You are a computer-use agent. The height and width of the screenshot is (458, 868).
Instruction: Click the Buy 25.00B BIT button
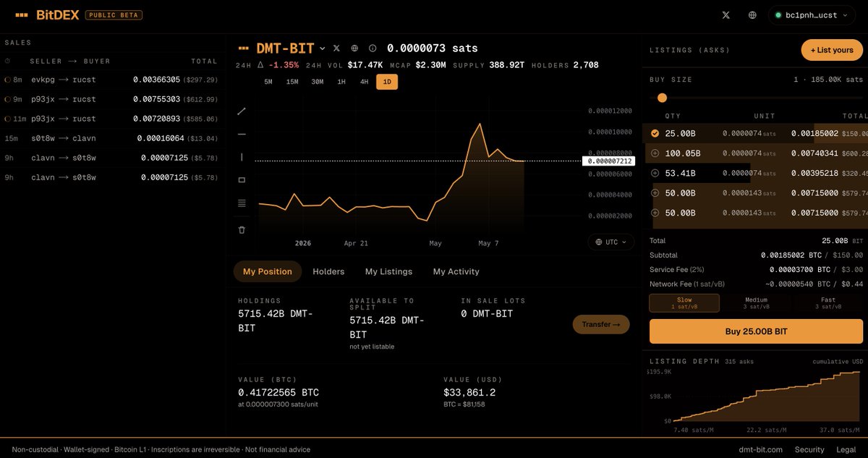pos(756,331)
